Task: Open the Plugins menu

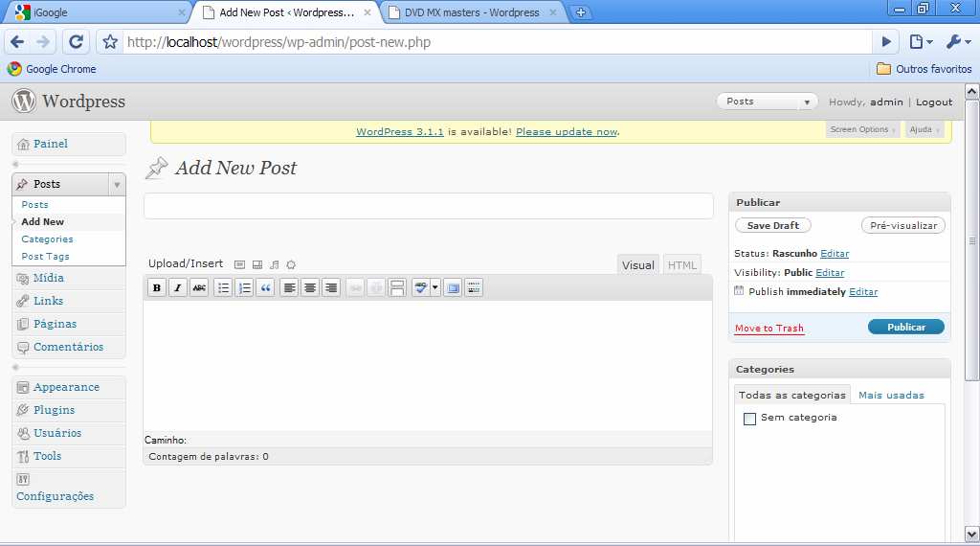Action: point(54,410)
